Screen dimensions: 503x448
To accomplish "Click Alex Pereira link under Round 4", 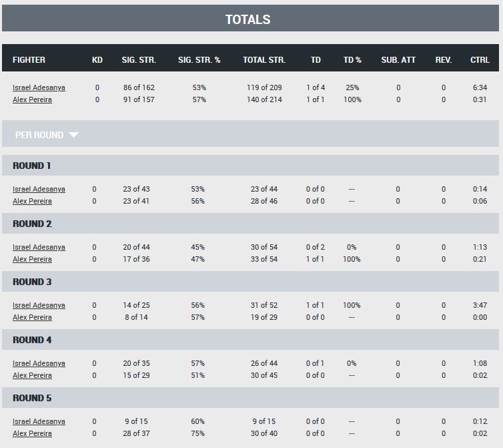I will 32,375.
